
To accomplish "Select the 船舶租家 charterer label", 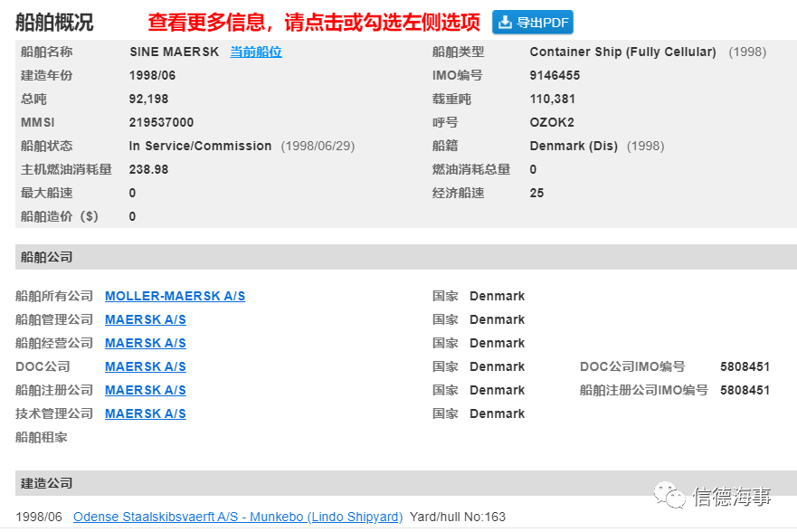I will point(42,437).
